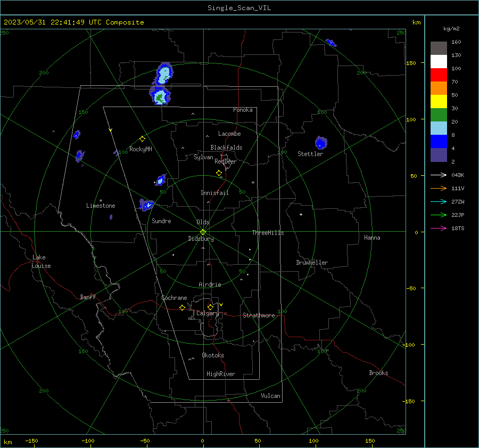
Task: Select the yellow diamond marker below Cochrane
Action: point(182,307)
